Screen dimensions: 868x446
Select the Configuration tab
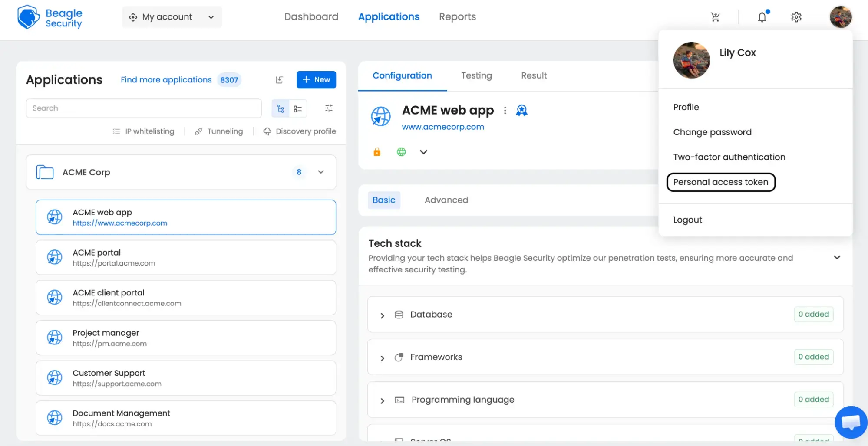(402, 75)
